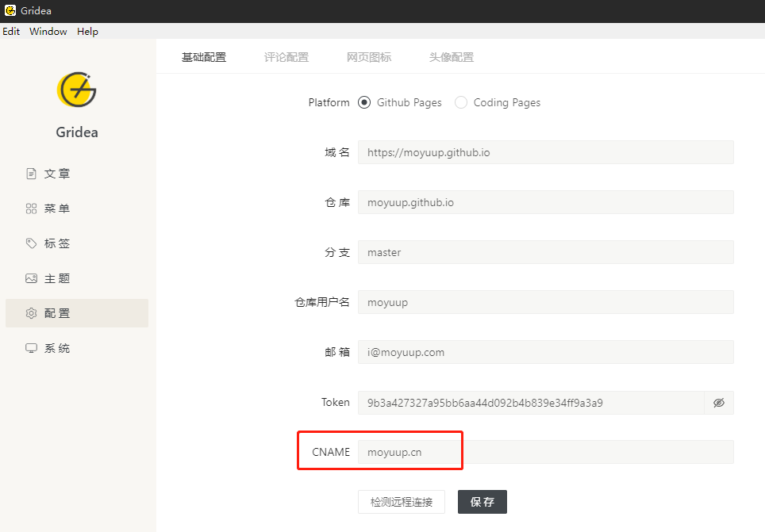Open the Edit menu

pyautogui.click(x=11, y=31)
